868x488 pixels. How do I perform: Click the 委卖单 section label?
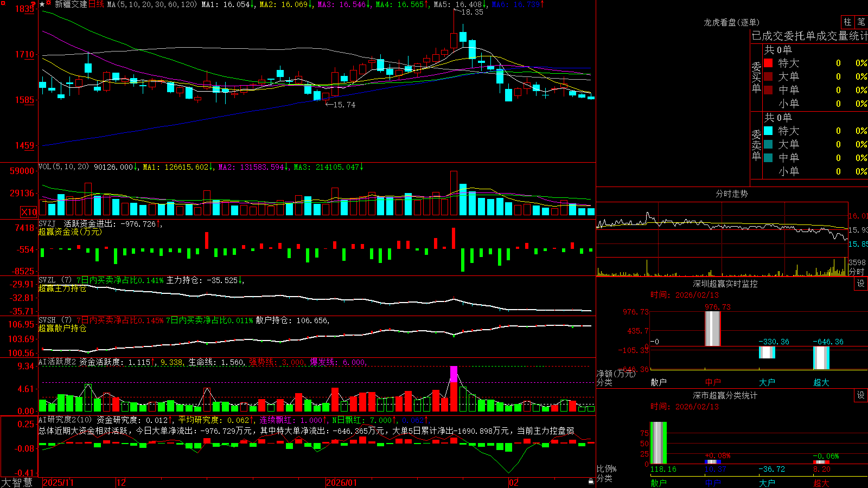(x=756, y=145)
